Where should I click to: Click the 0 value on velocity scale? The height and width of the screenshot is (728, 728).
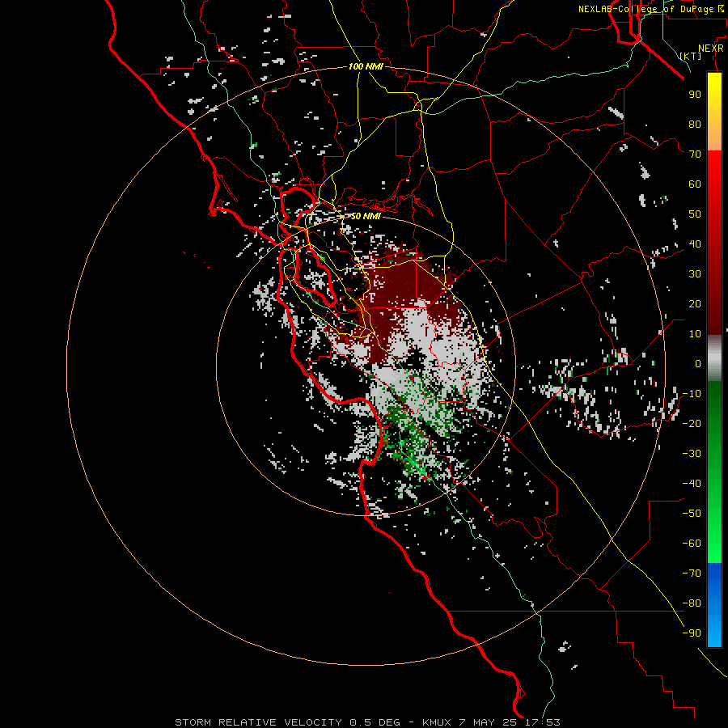[x=698, y=364]
